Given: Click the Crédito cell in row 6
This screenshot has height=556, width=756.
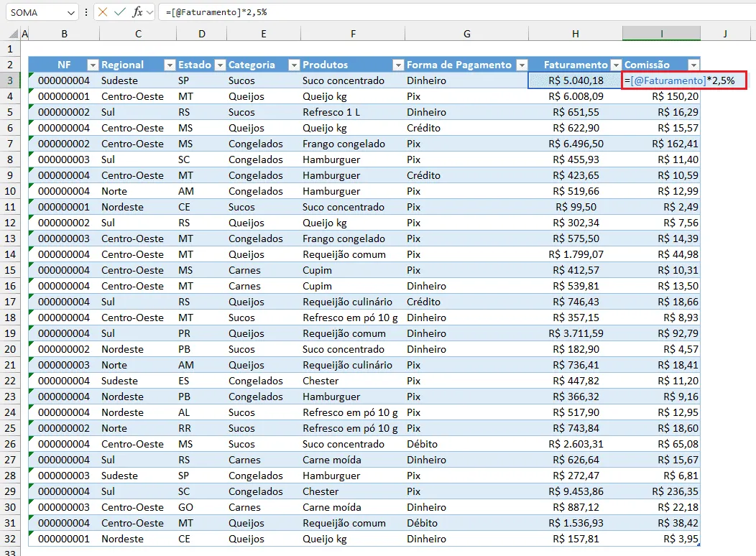Looking at the screenshot, I should coord(466,128).
